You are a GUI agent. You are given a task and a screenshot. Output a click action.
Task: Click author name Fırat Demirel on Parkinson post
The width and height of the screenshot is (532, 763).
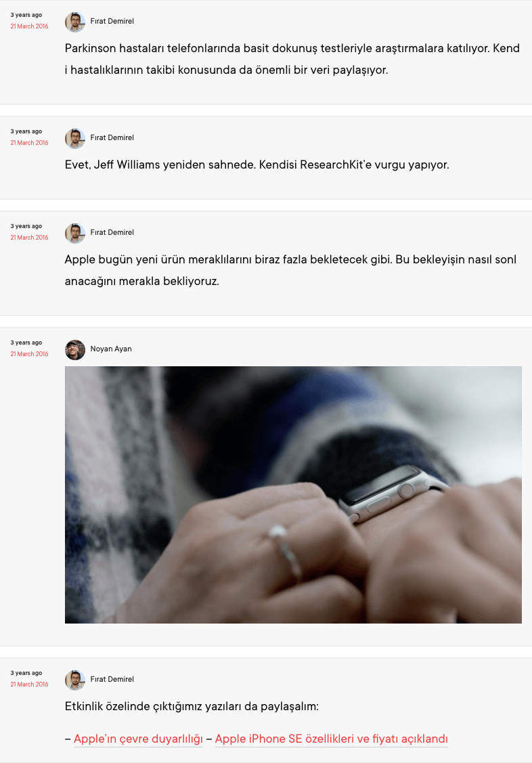pyautogui.click(x=112, y=22)
